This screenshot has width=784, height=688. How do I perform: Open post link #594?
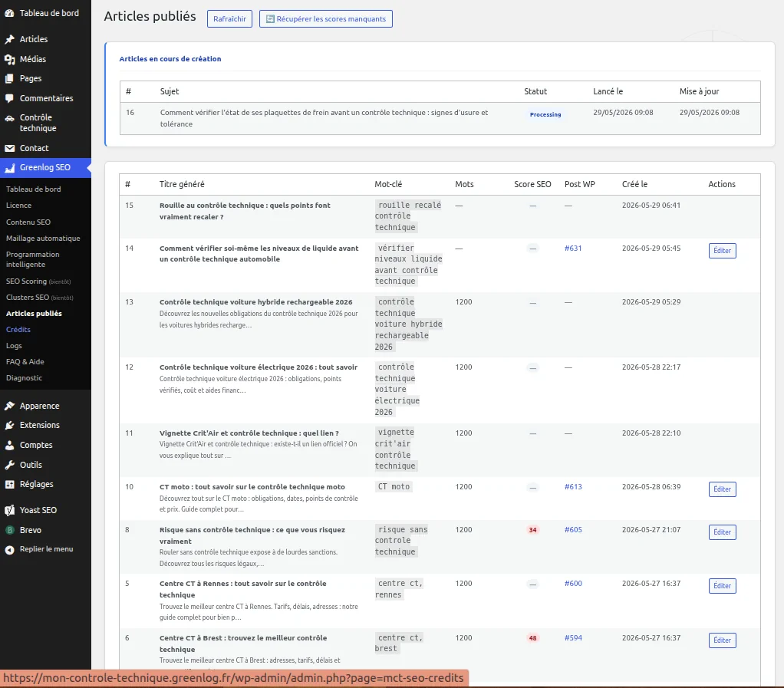point(573,638)
